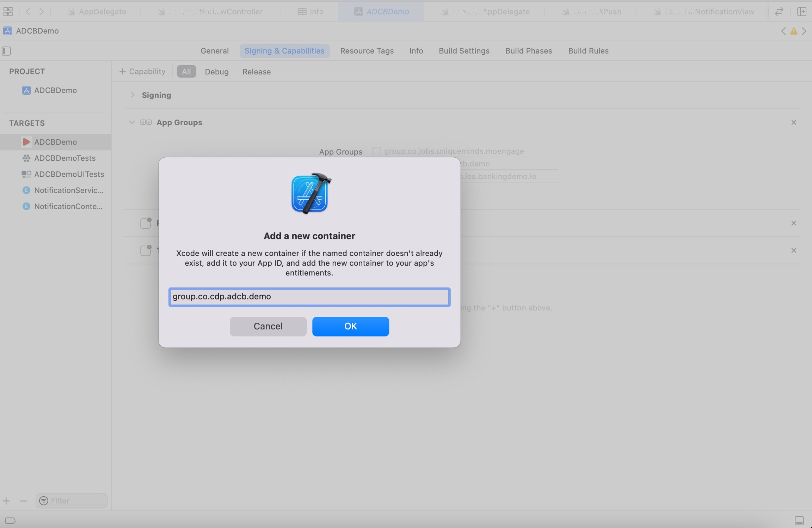
Task: Open the Build Phases tab
Action: click(528, 51)
